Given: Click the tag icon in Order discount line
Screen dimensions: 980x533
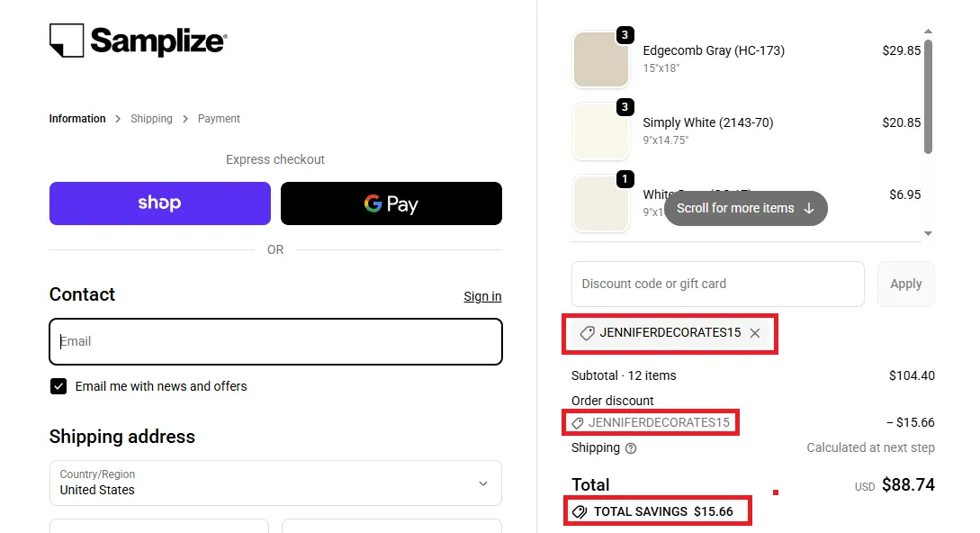Looking at the screenshot, I should point(577,422).
